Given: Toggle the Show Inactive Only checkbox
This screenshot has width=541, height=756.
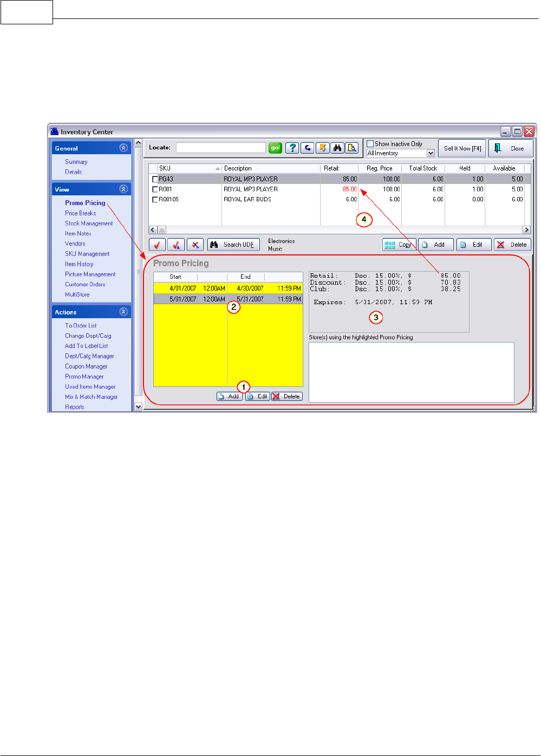Looking at the screenshot, I should coord(370,144).
